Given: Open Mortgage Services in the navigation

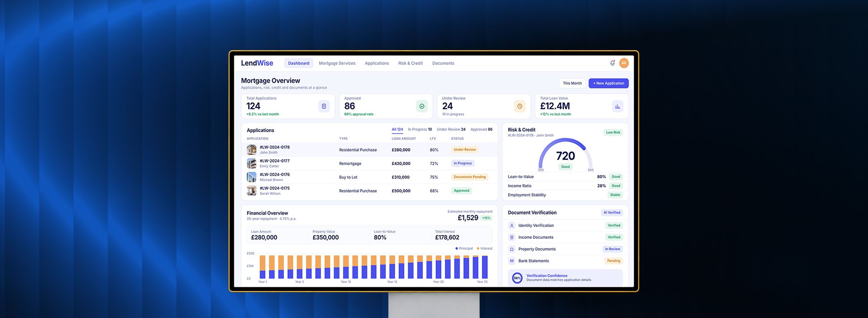Looking at the screenshot, I should pos(337,63).
